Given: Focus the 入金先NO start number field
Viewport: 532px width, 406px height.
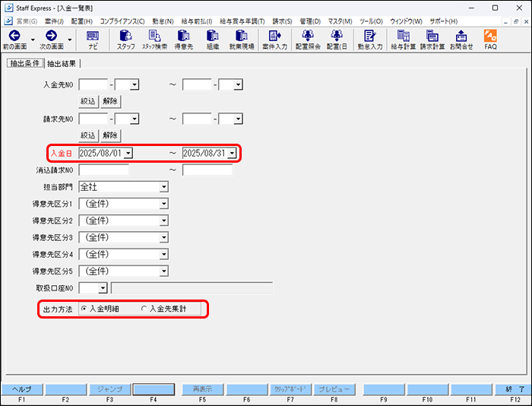Looking at the screenshot, I should pos(93,84).
